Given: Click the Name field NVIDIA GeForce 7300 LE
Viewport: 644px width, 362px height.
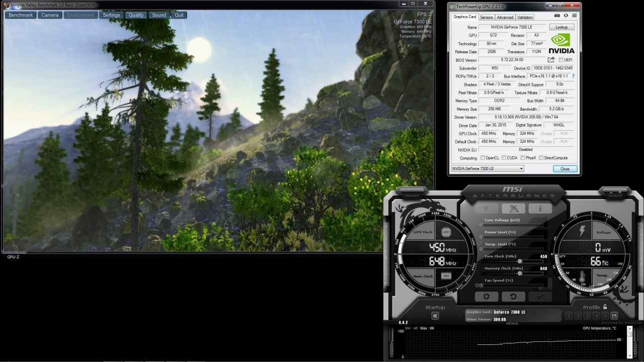Looking at the screenshot, I should pyautogui.click(x=512, y=27).
